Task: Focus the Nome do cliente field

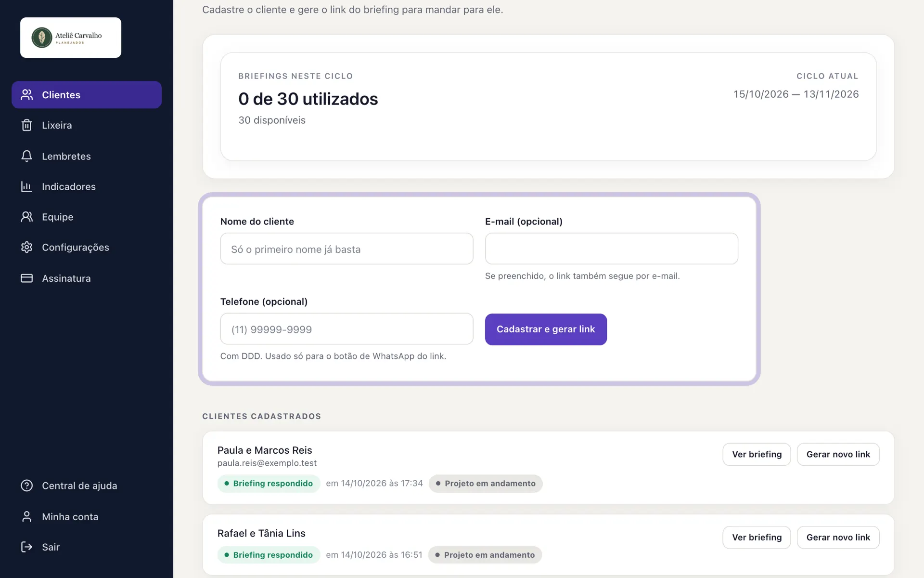Action: coord(346,249)
